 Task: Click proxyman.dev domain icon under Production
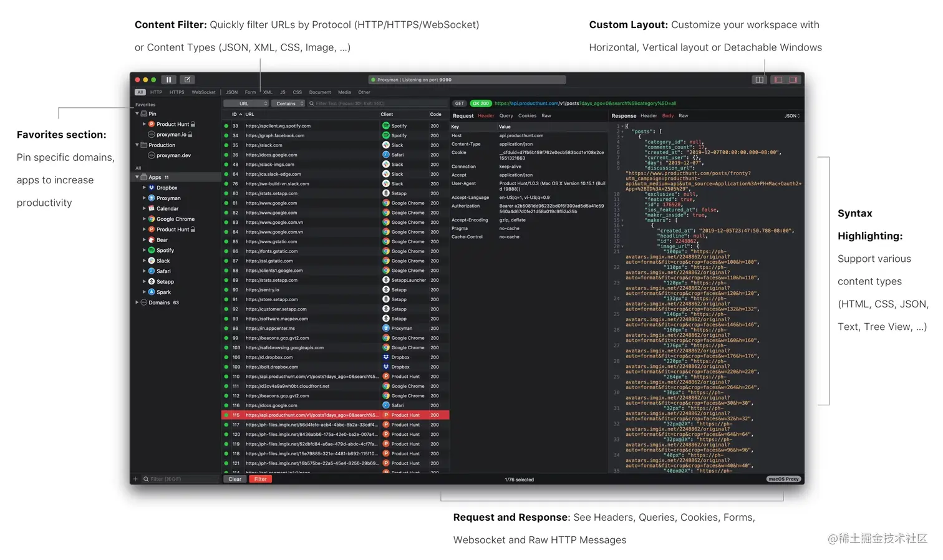(x=152, y=155)
